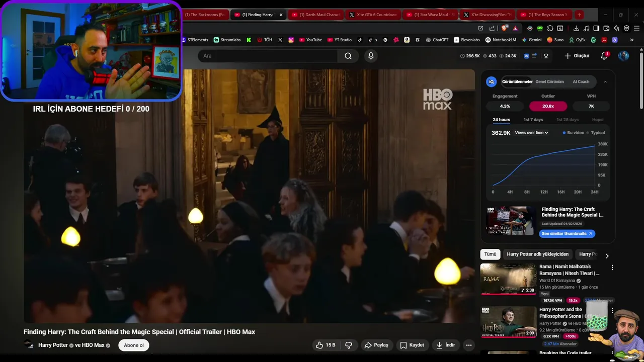
Task: Click See similar thumbnails button
Action: click(x=567, y=233)
